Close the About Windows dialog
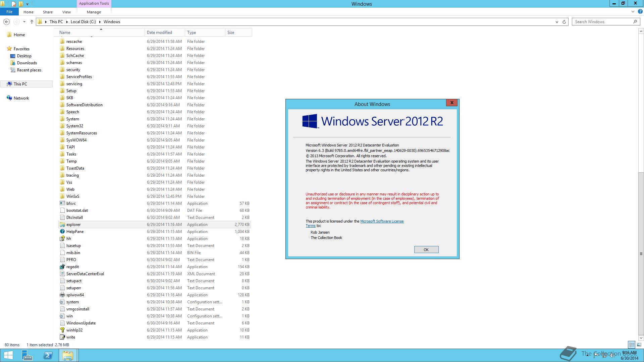Viewport: 644px width, 362px height. (452, 103)
